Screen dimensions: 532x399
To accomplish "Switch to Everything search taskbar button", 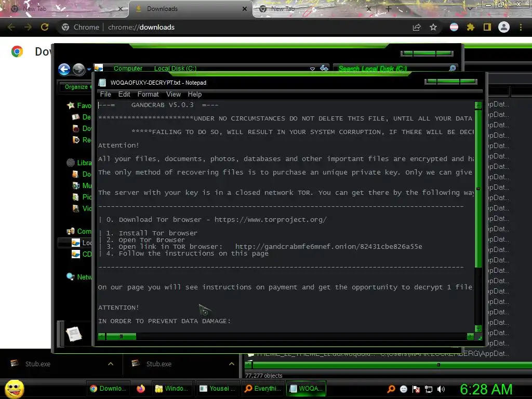I will [x=262, y=389].
